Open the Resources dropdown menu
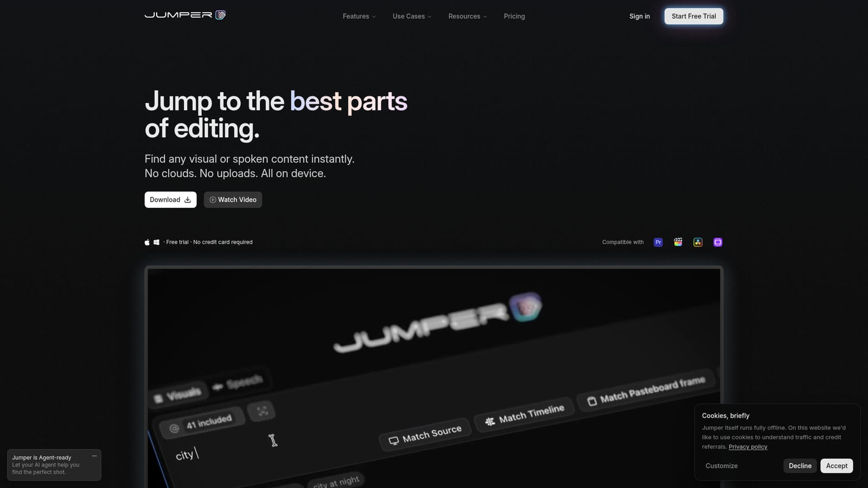 point(468,16)
